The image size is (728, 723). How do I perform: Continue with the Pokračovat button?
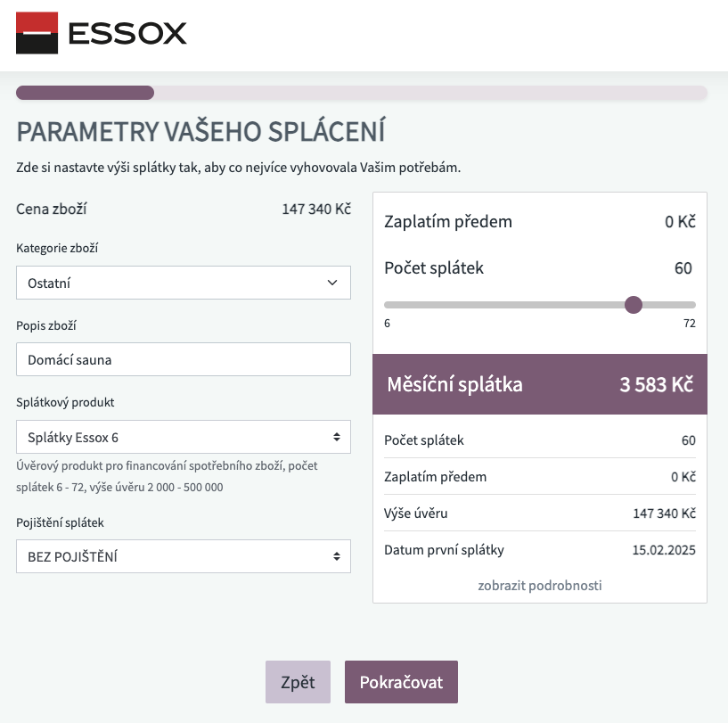(x=401, y=682)
